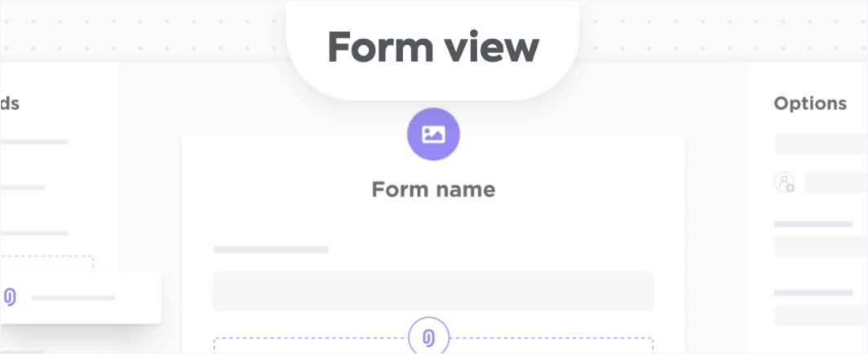Click the short second field line in left panel
Screen dimensions: 868x354
22,188
